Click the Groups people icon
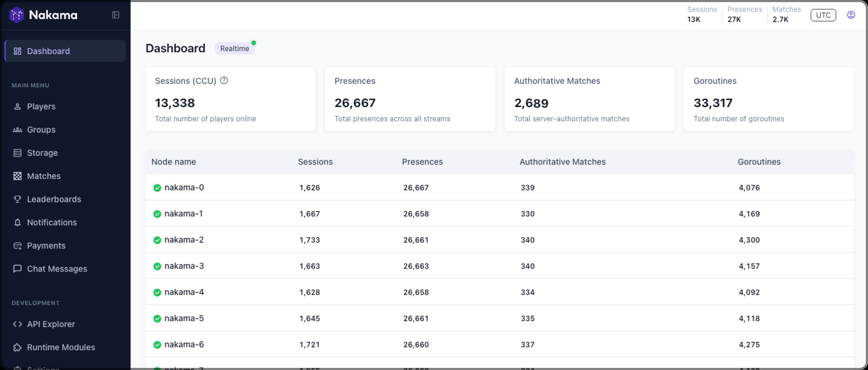Screen dimensions: 868x370 [18, 130]
